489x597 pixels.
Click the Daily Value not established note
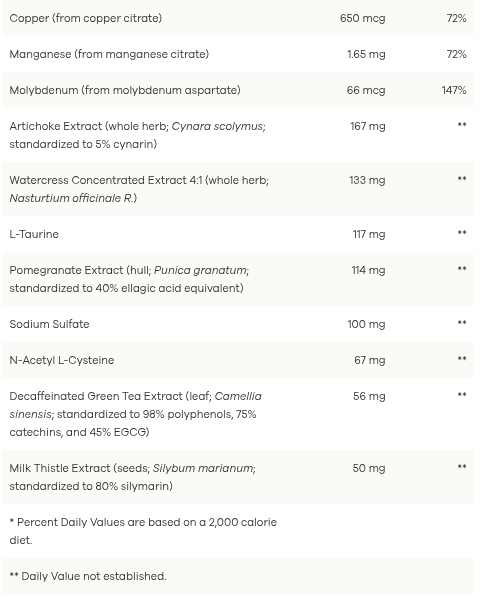click(88, 576)
